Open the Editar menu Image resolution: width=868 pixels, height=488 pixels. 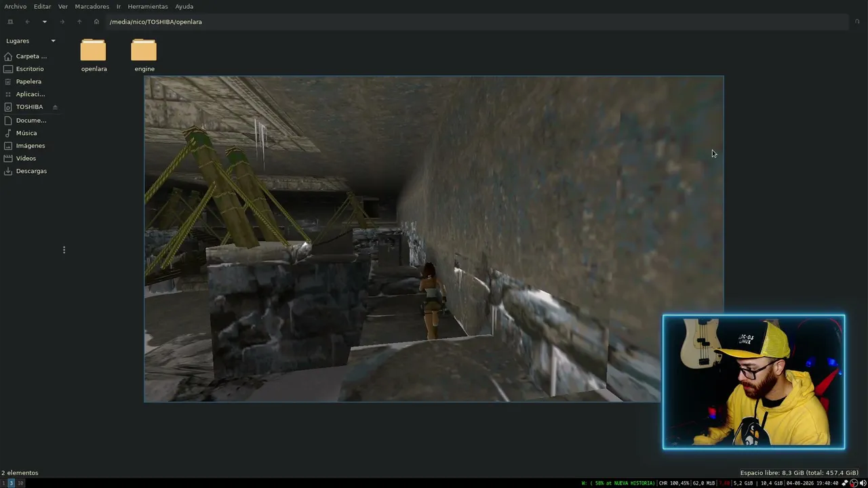[x=42, y=6]
